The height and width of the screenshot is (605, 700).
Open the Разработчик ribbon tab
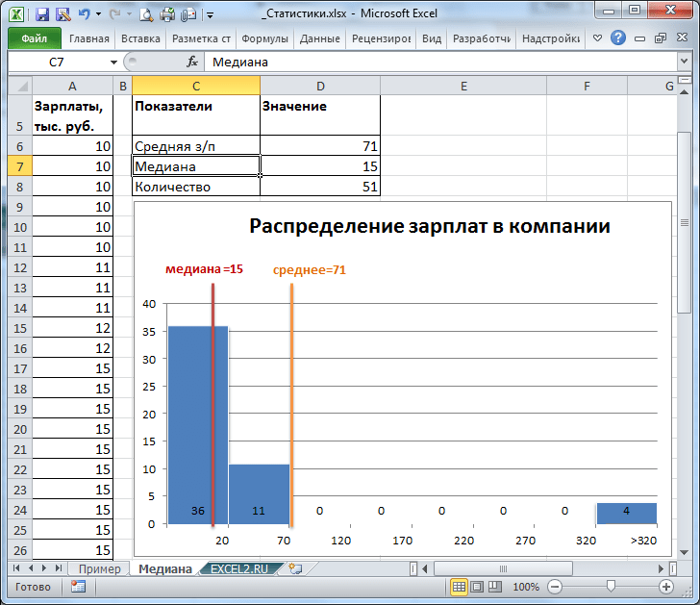(x=482, y=38)
